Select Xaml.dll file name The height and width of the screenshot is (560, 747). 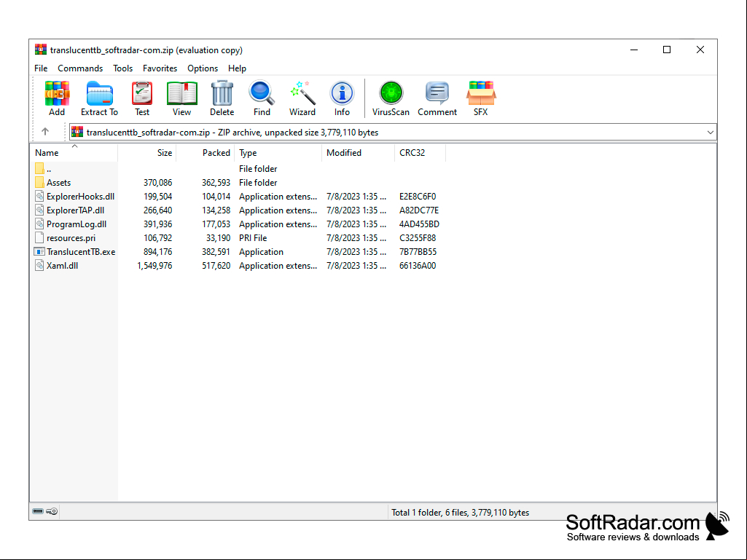(x=63, y=265)
